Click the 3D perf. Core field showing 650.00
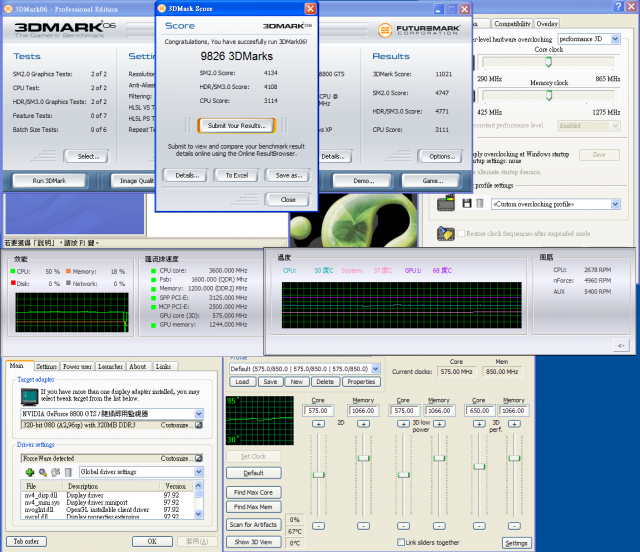The width and height of the screenshot is (640, 552). (x=480, y=411)
